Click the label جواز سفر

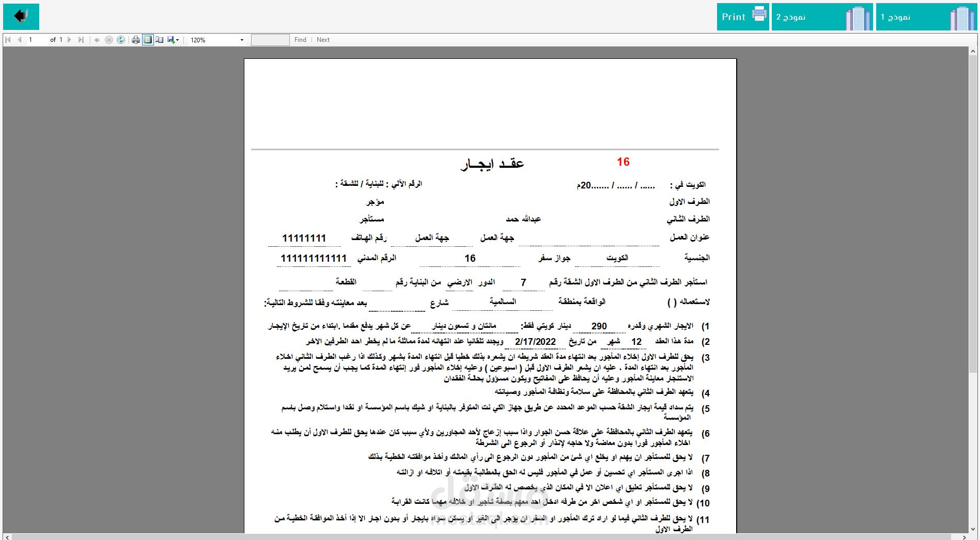[554, 258]
